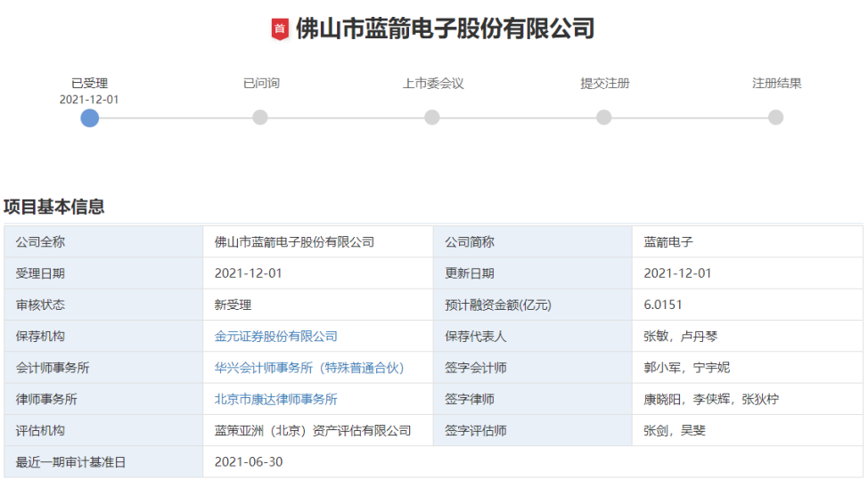Click the 注册结果 stage label

(x=777, y=84)
